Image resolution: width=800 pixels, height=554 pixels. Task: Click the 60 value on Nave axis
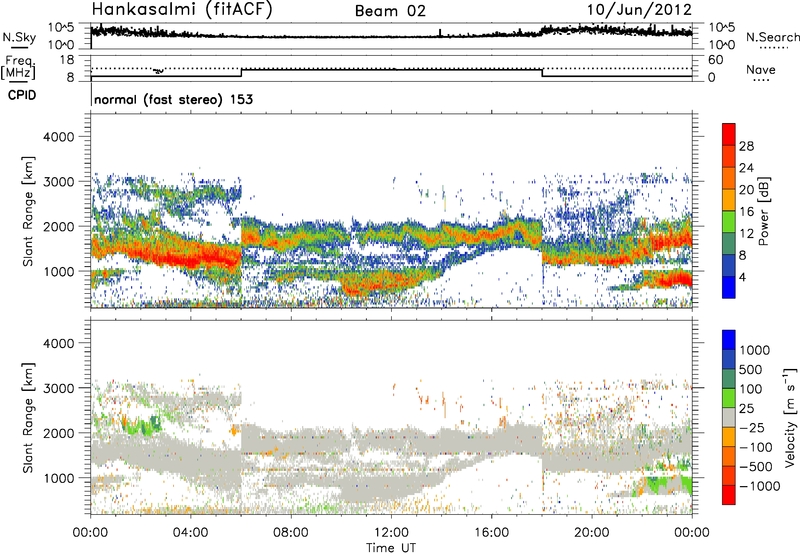715,60
